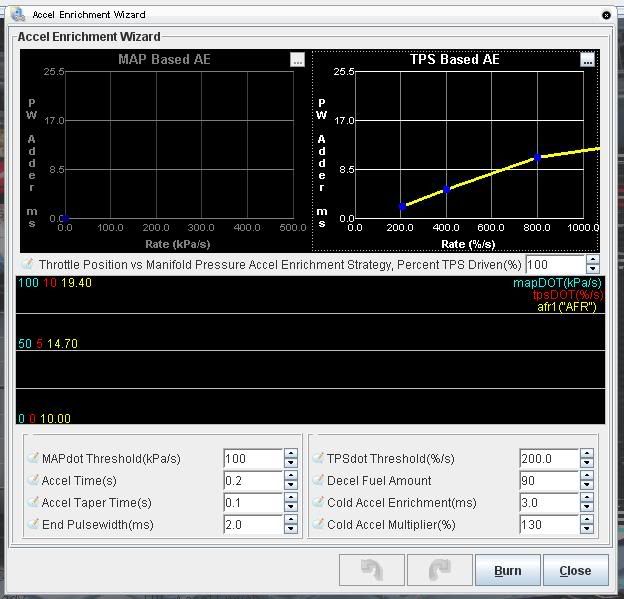Decrease Cold Accel Enrichment value
Viewport: 624px width, 599px height.
pos(587,507)
